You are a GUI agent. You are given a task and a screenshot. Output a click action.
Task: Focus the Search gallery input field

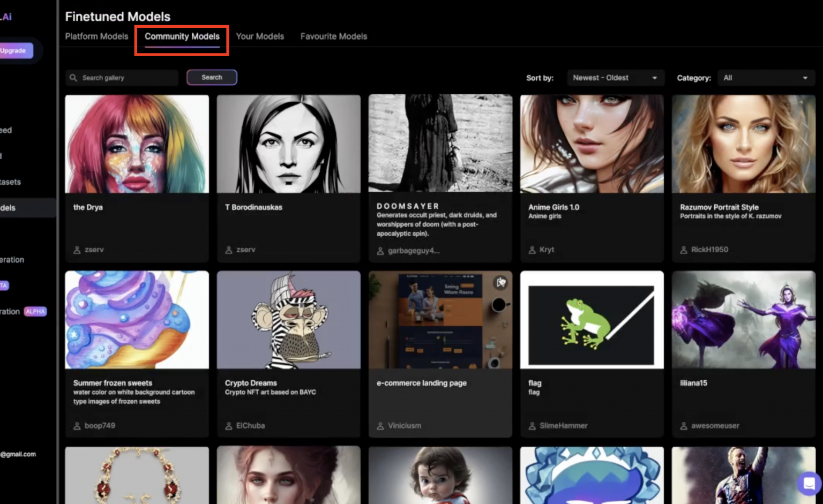[128, 78]
